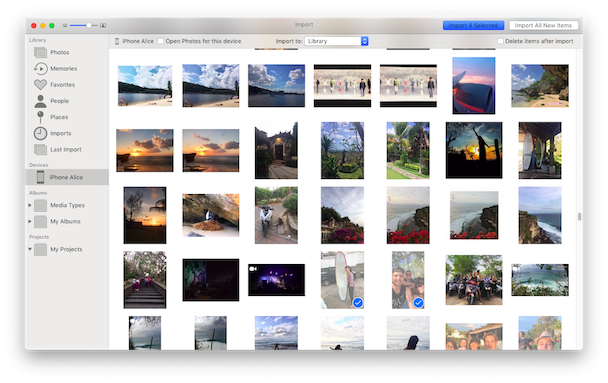Viewport: 608px width, 383px height.
Task: Select the scooter parked photo
Action: [x=276, y=215]
